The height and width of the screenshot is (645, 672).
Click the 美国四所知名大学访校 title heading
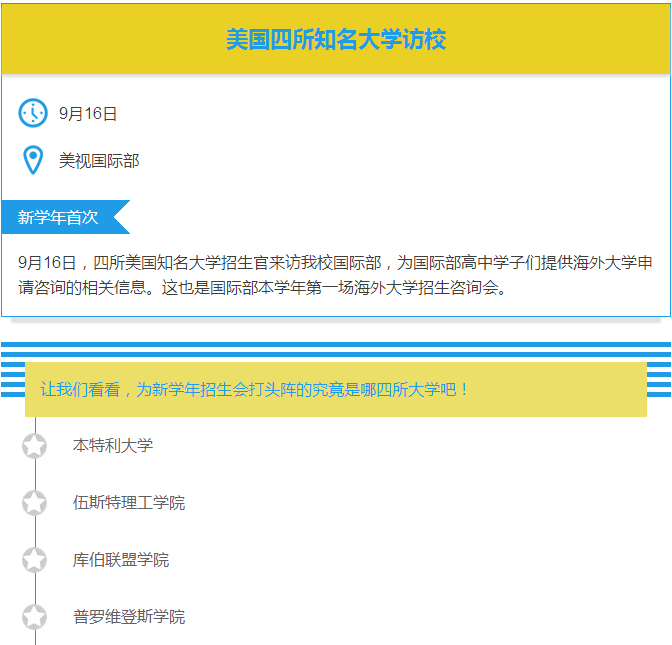point(336,40)
